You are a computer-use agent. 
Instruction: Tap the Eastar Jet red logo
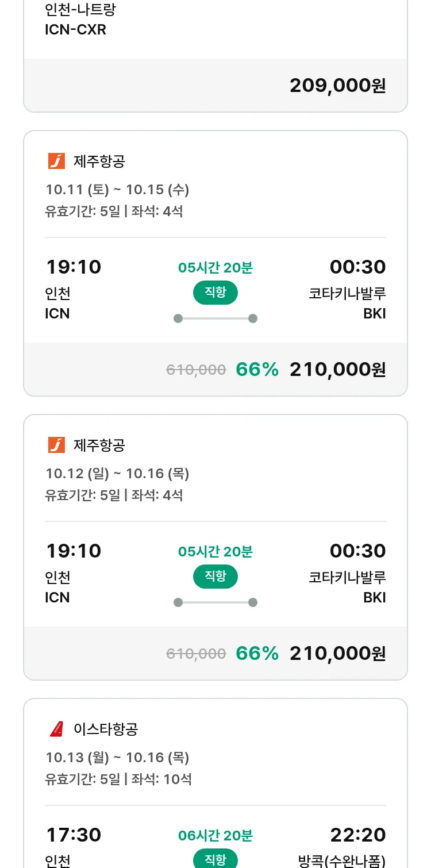coord(56,729)
